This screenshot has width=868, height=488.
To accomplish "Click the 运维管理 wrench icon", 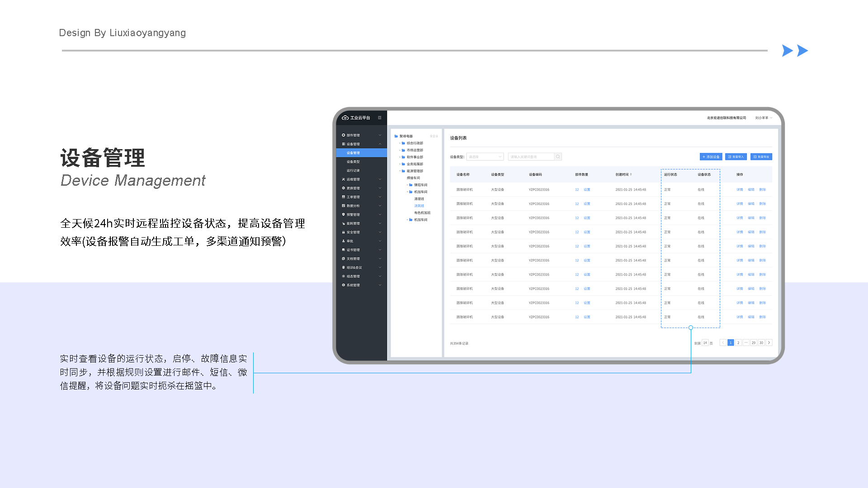I will (344, 179).
